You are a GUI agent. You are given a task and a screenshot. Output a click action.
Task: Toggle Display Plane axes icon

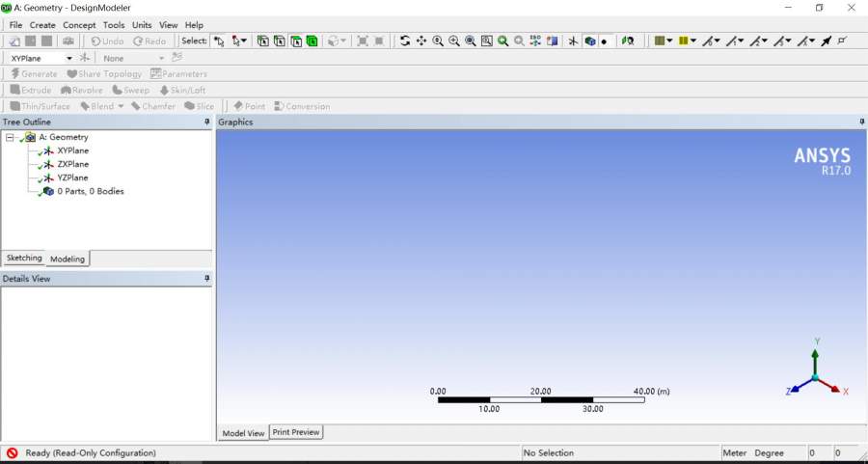click(x=574, y=41)
